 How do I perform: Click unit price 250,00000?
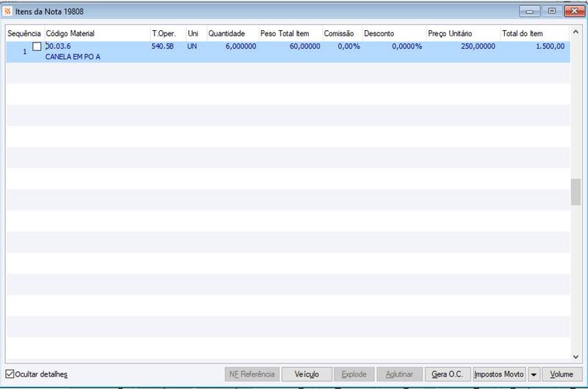point(478,46)
